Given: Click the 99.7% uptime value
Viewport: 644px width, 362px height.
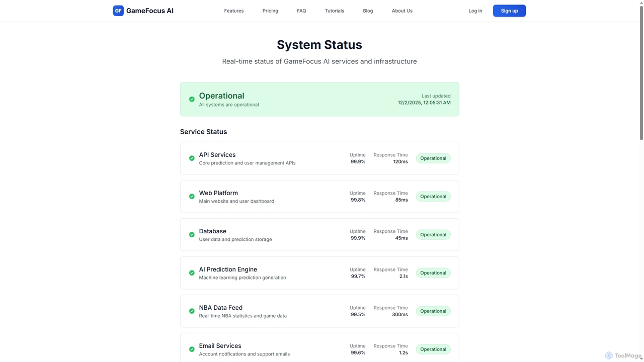Looking at the screenshot, I should tap(358, 277).
